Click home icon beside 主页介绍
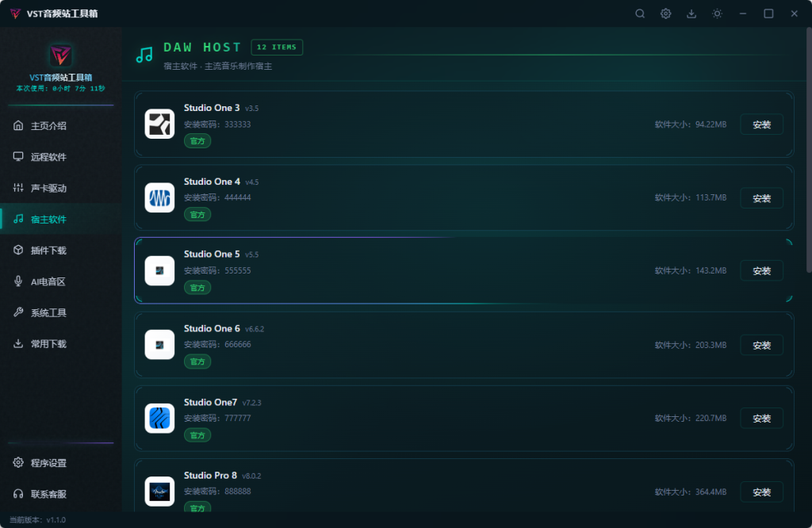 tap(18, 125)
